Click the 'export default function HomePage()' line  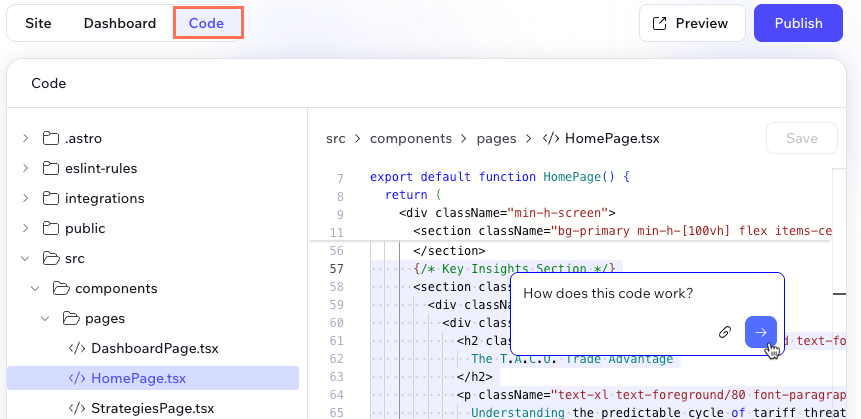pyautogui.click(x=499, y=177)
